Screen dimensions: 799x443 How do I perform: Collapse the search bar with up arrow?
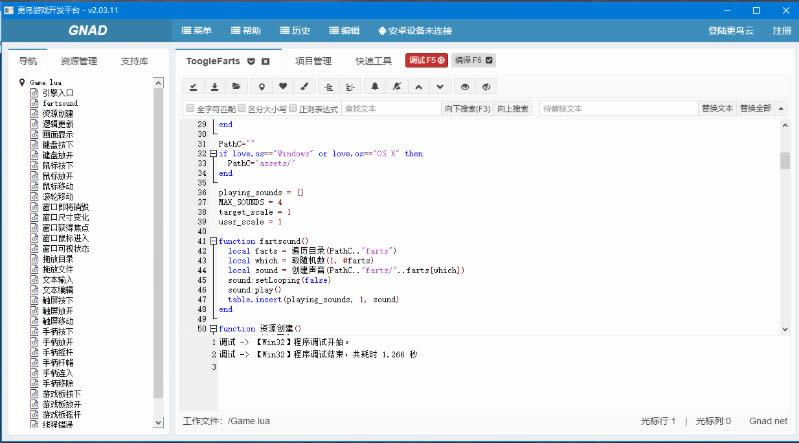coord(780,108)
